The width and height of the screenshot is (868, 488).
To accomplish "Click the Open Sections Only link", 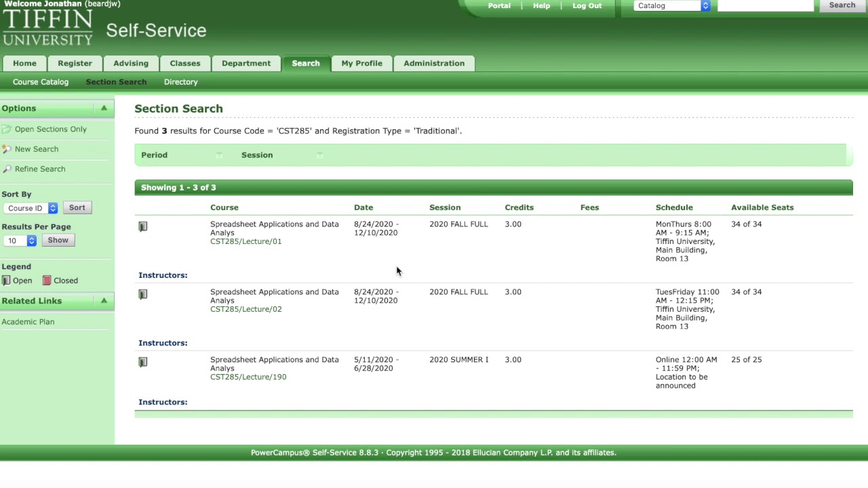I will pyautogui.click(x=51, y=129).
